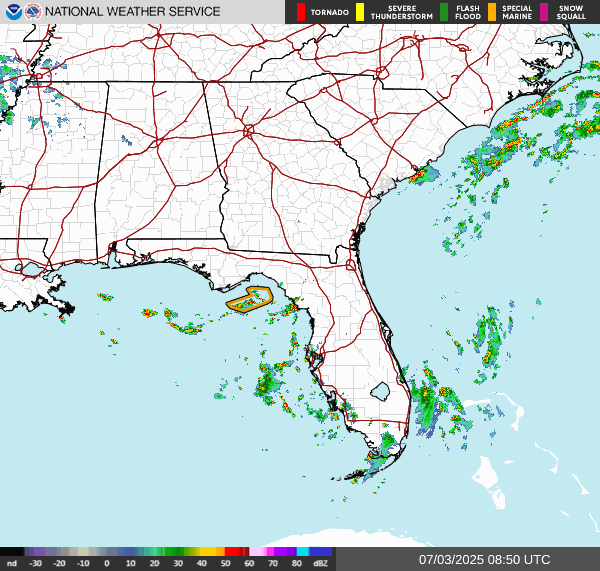This screenshot has height=571, width=600.
Task: Click the '80' value on dBZ scale
Action: pyautogui.click(x=297, y=563)
